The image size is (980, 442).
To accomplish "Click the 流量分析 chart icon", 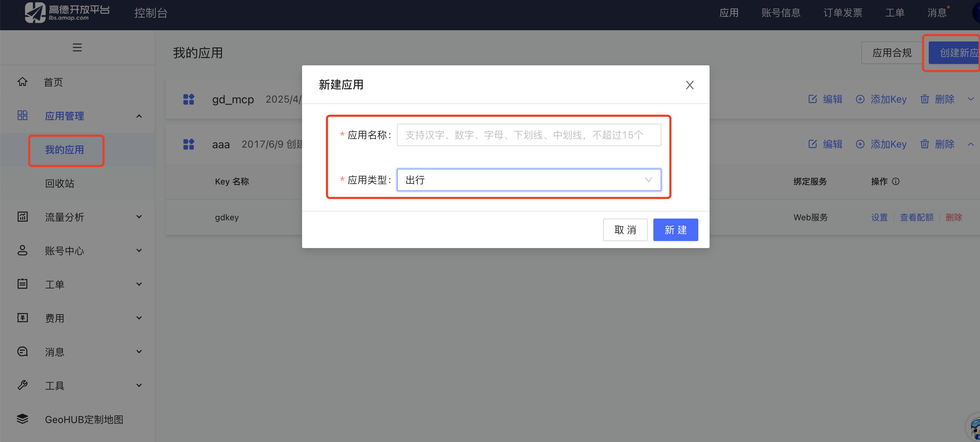I will pyautogui.click(x=22, y=217).
